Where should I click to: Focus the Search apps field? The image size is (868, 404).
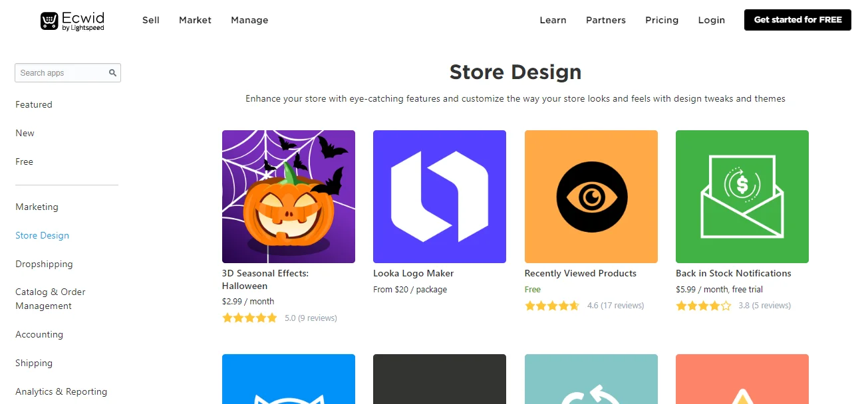(x=68, y=73)
